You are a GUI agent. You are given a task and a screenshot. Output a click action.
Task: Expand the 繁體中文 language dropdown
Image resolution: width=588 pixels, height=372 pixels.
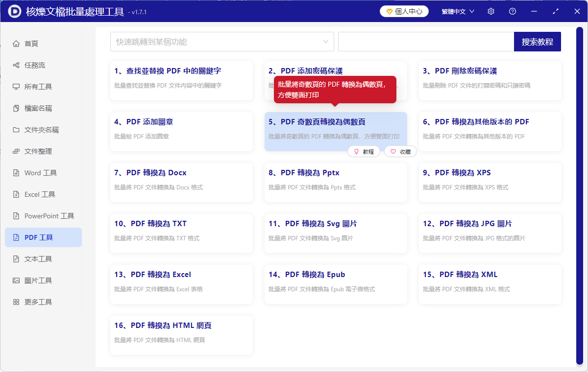[457, 11]
